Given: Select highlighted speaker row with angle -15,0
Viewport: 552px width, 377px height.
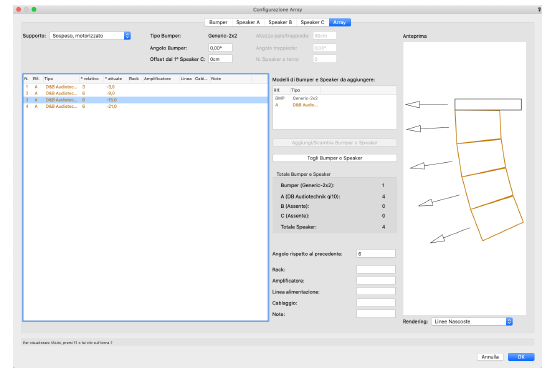Looking at the screenshot, I should [x=145, y=100].
